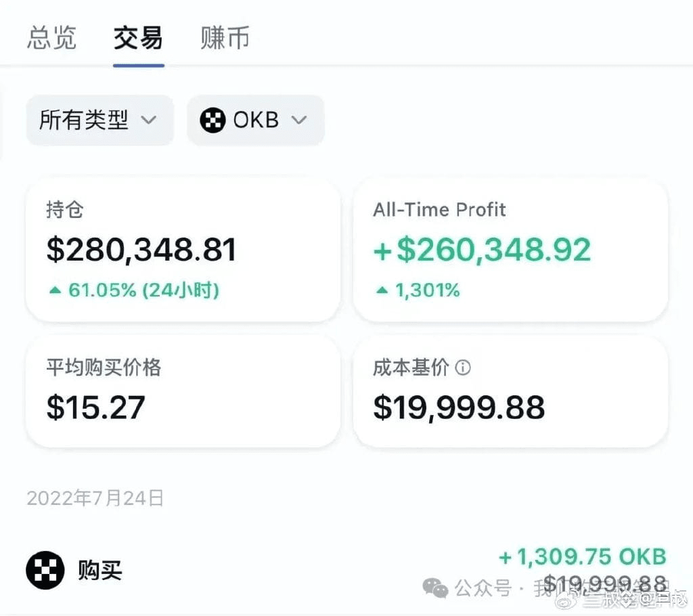Click the green up arrow beside 61.05%
Image resolution: width=693 pixels, height=616 pixels.
(55, 290)
